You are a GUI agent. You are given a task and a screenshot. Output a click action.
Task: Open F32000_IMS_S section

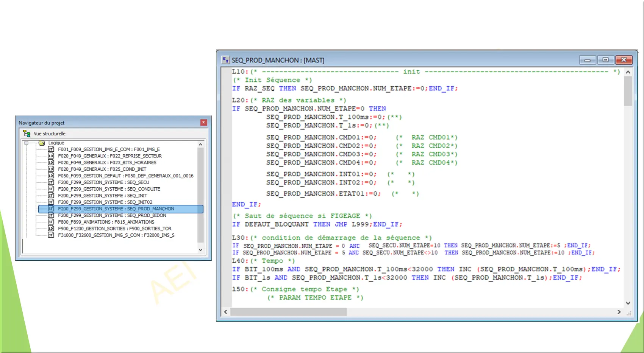click(x=116, y=235)
